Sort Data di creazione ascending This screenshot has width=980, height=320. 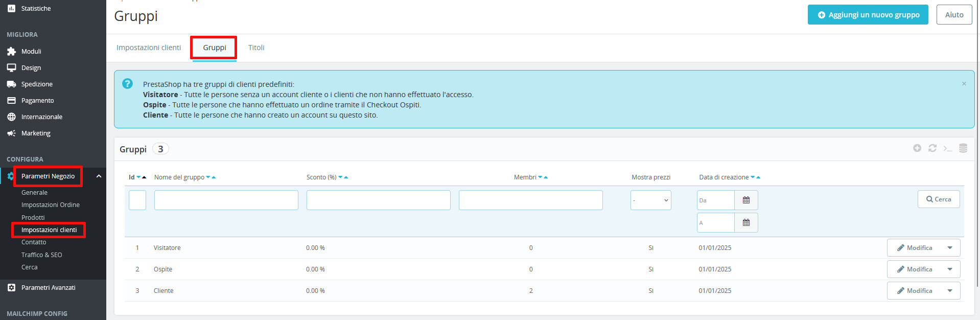(x=758, y=177)
